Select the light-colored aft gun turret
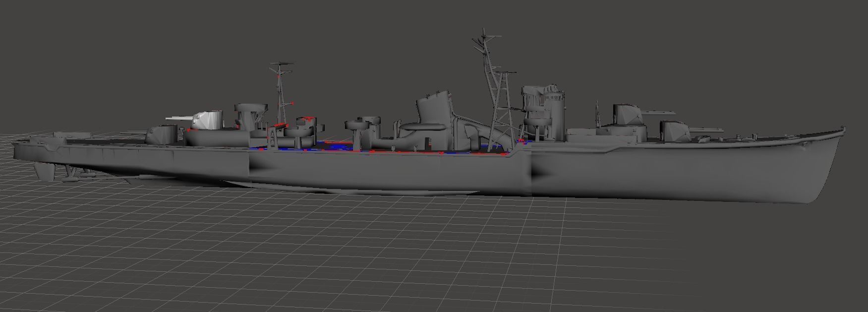 click(207, 120)
